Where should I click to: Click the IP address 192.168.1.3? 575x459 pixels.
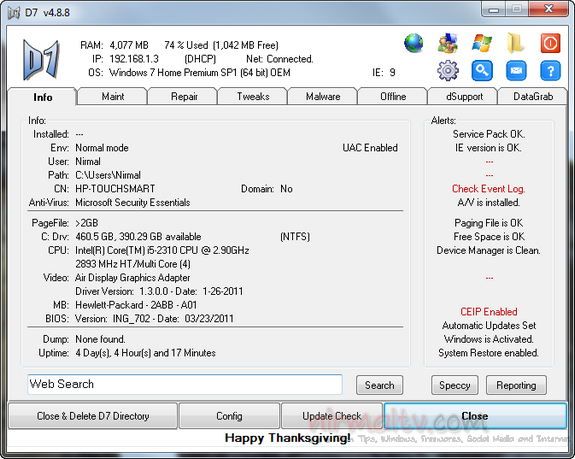pyautogui.click(x=134, y=59)
